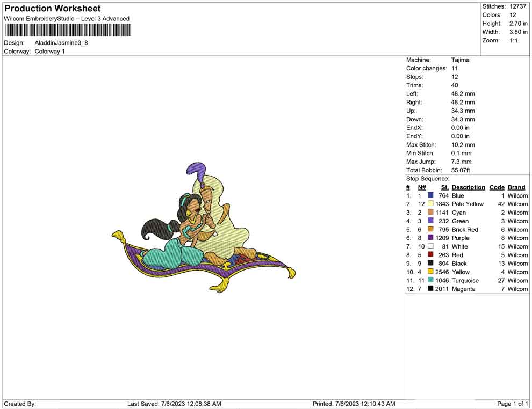Viewport: 532px width, 409px height.
Task: Click the 'Green' description in stop 4
Action: click(x=460, y=221)
